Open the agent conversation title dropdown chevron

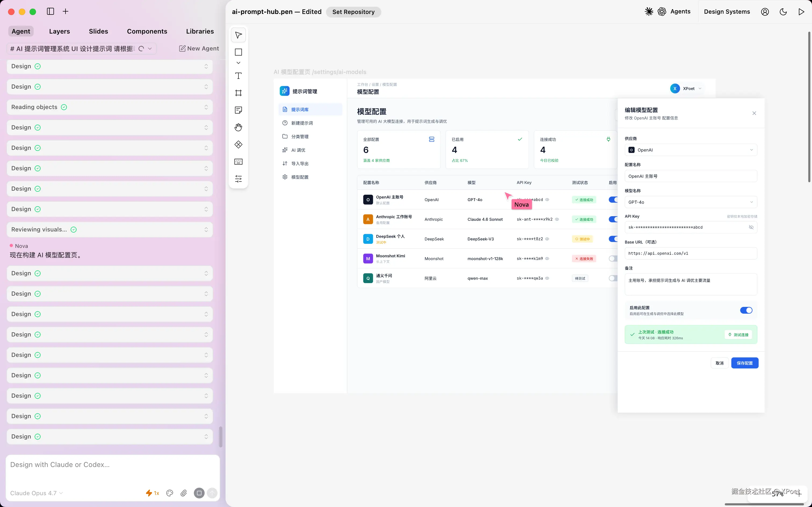tap(150, 49)
